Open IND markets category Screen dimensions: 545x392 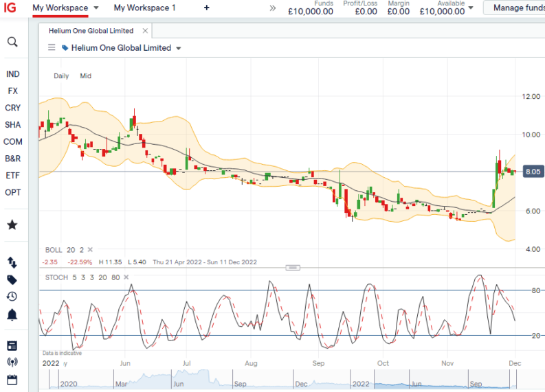(12, 74)
